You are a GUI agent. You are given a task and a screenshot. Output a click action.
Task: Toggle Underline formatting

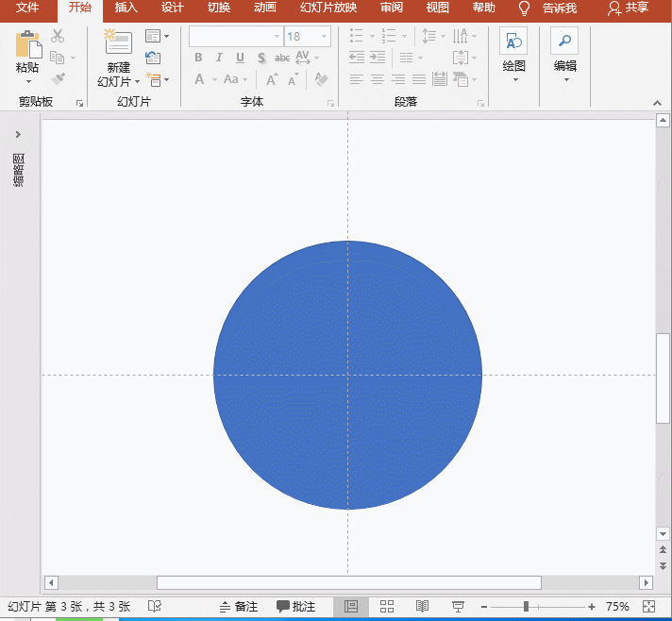click(x=240, y=58)
